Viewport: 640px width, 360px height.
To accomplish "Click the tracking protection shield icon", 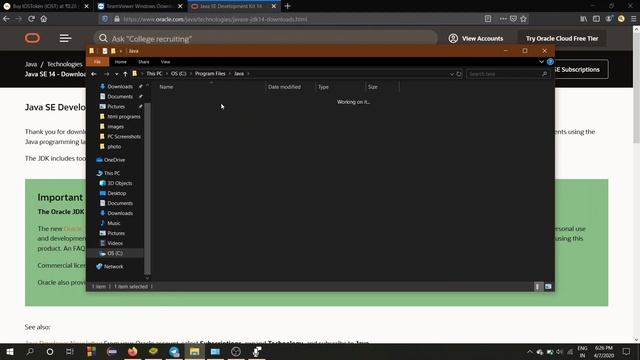I will [105, 19].
